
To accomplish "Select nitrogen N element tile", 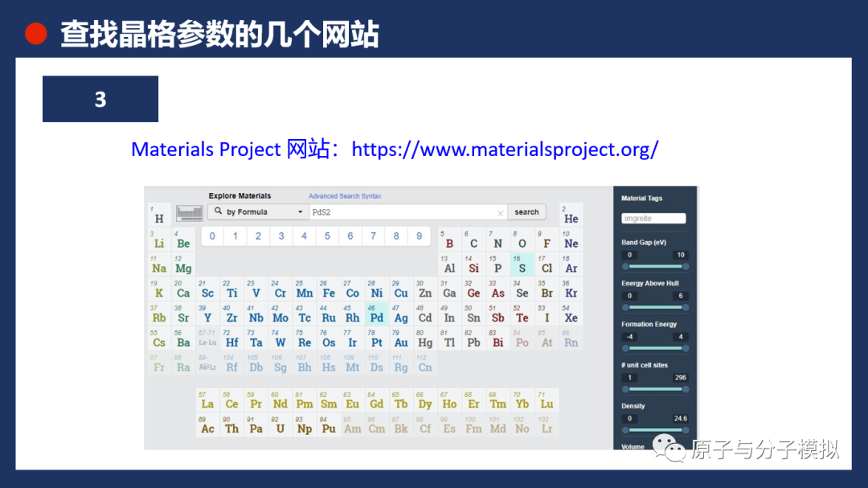I will tap(497, 240).
